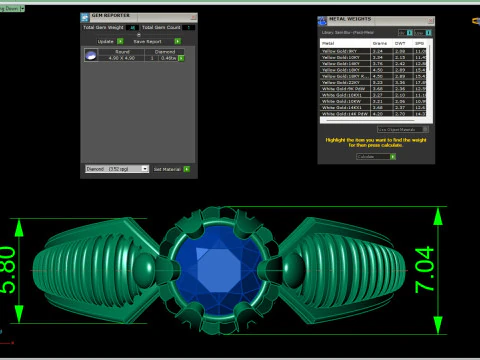Viewport: 480px width, 360px height.
Task: Click the arrow of the Diamond material combo box
Action: (x=145, y=169)
